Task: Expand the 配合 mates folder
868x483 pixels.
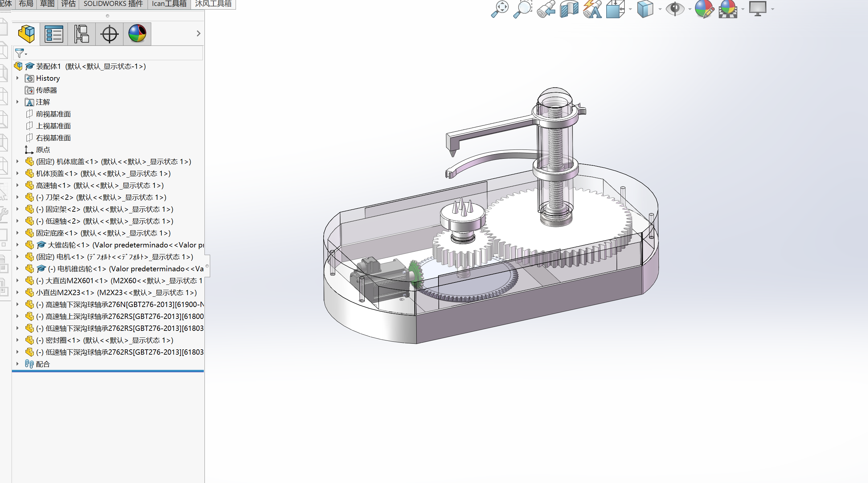Action: point(18,364)
